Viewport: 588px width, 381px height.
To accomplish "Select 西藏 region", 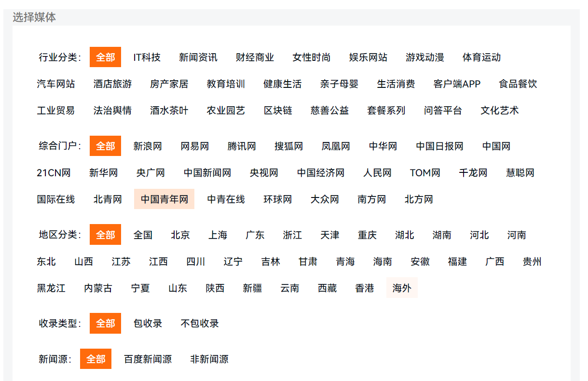I will [x=327, y=288].
